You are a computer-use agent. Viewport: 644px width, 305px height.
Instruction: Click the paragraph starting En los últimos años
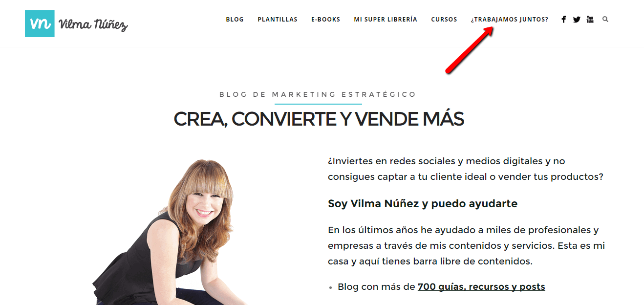pos(467,245)
